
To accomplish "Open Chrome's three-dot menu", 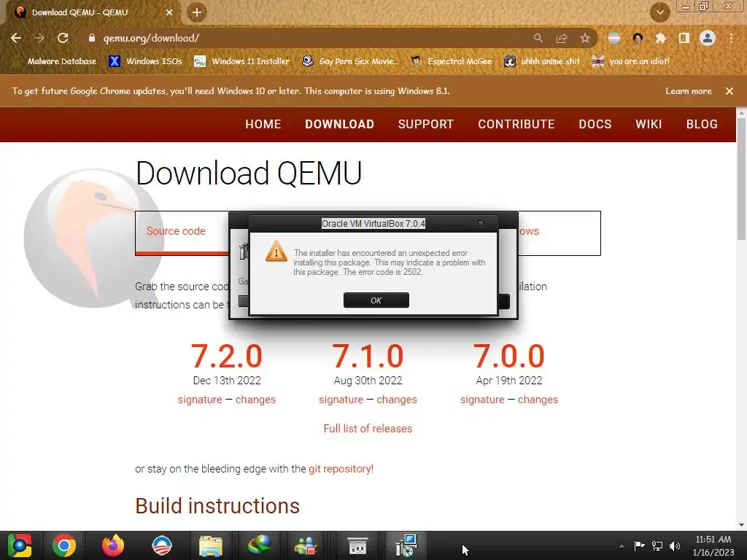I will point(731,38).
